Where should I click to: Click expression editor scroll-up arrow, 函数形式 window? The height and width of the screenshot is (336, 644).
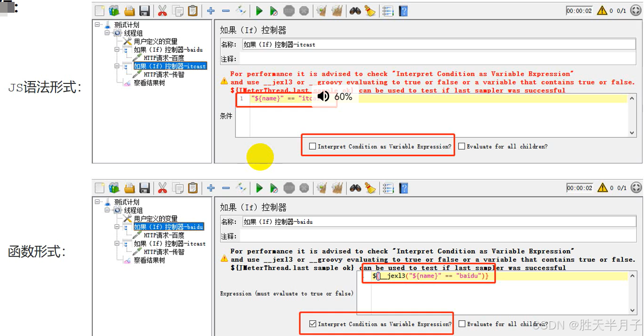click(x=633, y=276)
